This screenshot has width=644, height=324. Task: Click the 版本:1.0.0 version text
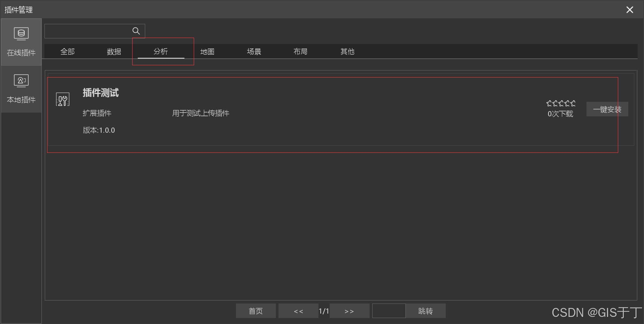coord(99,130)
